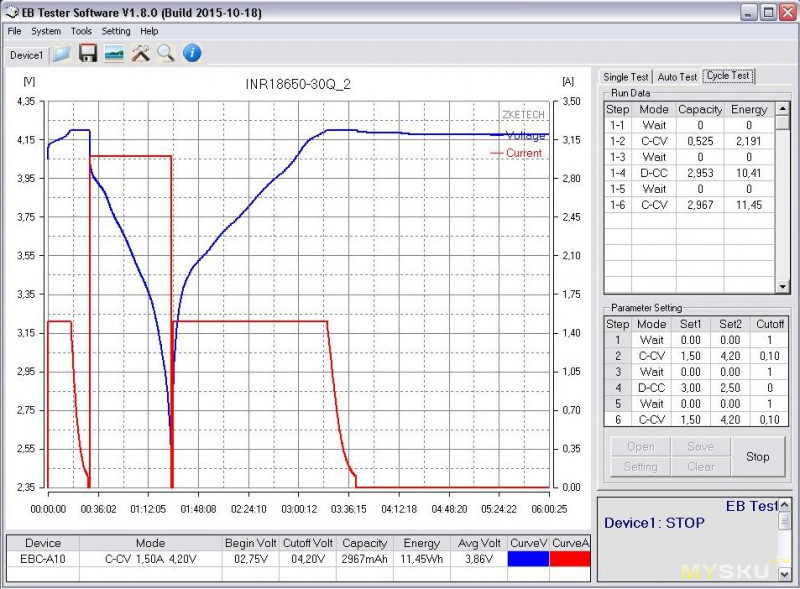Image resolution: width=800 pixels, height=589 pixels.
Task: Click the Save button in parameter panel
Action: 701,447
